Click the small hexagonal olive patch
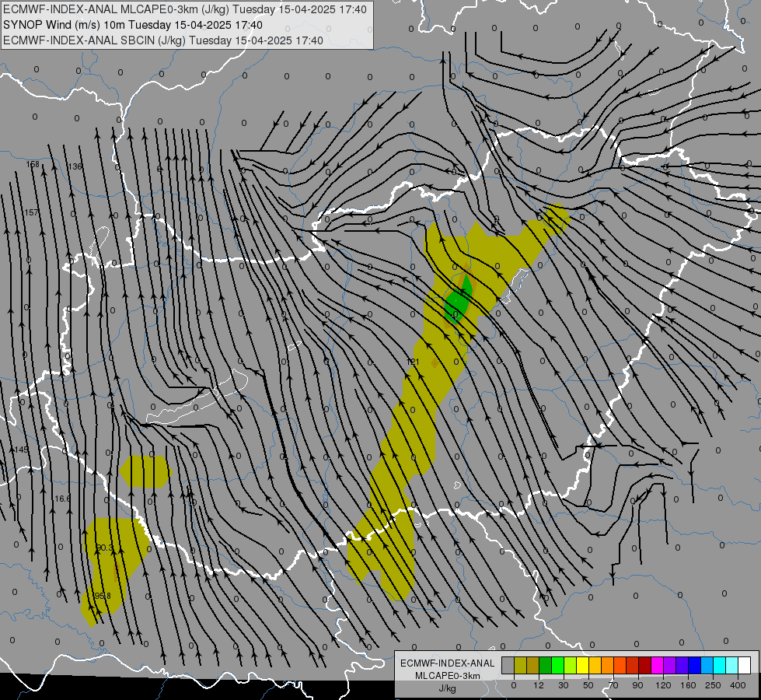This screenshot has width=761, height=700. click(145, 471)
